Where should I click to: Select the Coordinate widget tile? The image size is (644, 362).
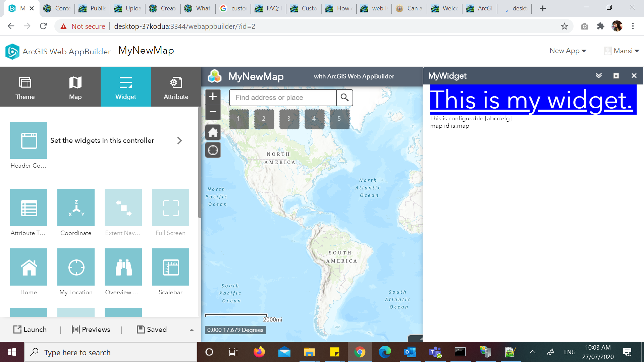click(76, 207)
